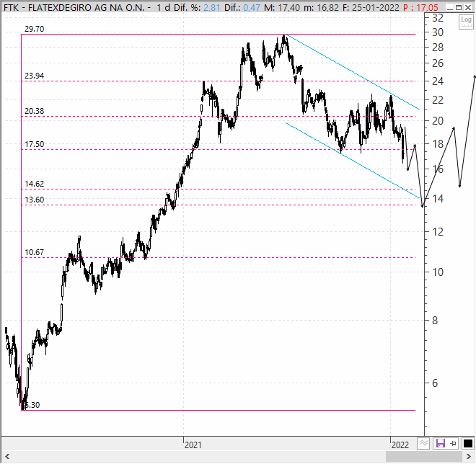Click the horizontal scrollbar thumb
The height and width of the screenshot is (464, 476).
424,456
